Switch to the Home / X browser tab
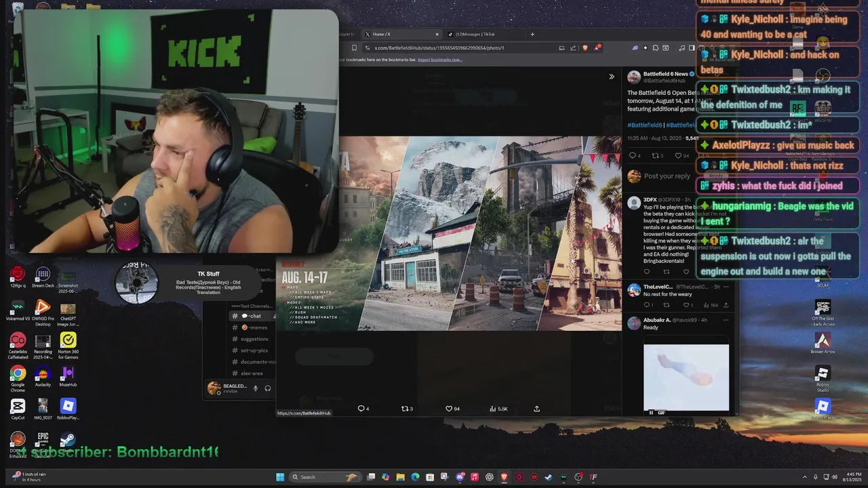The image size is (868, 488). 400,34
